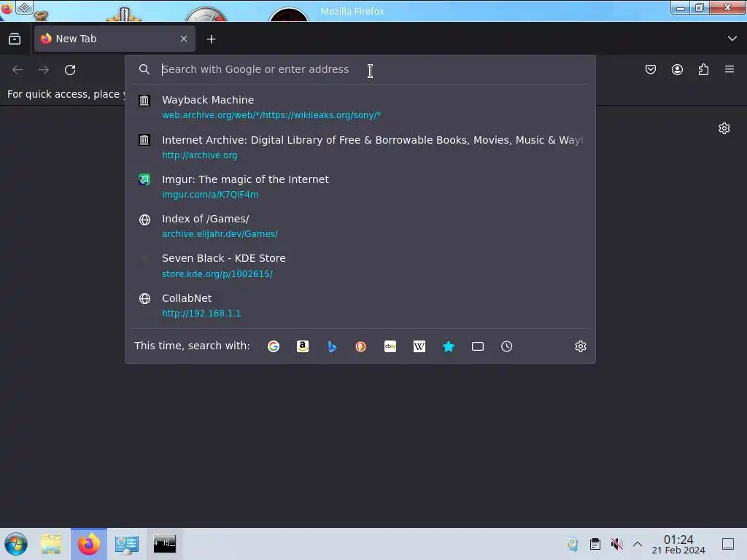
Task: Click the Forward navigation arrow
Action: (44, 70)
